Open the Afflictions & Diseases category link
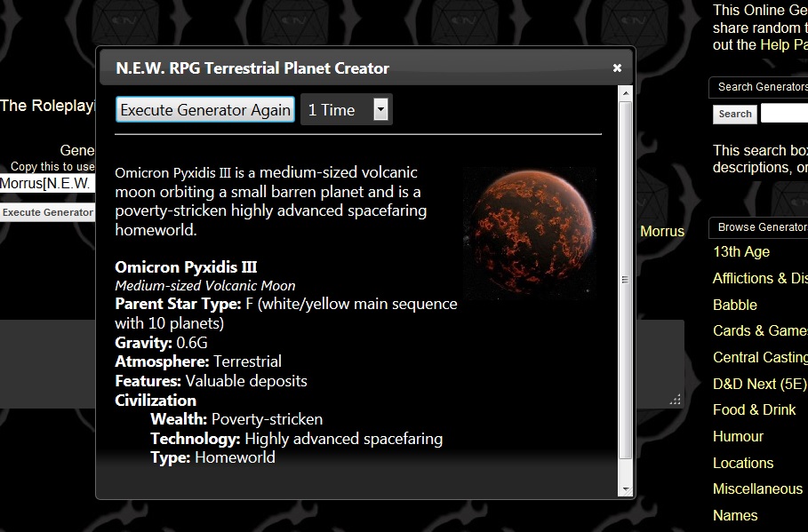Viewport: 808px width, 532px height. click(760, 278)
